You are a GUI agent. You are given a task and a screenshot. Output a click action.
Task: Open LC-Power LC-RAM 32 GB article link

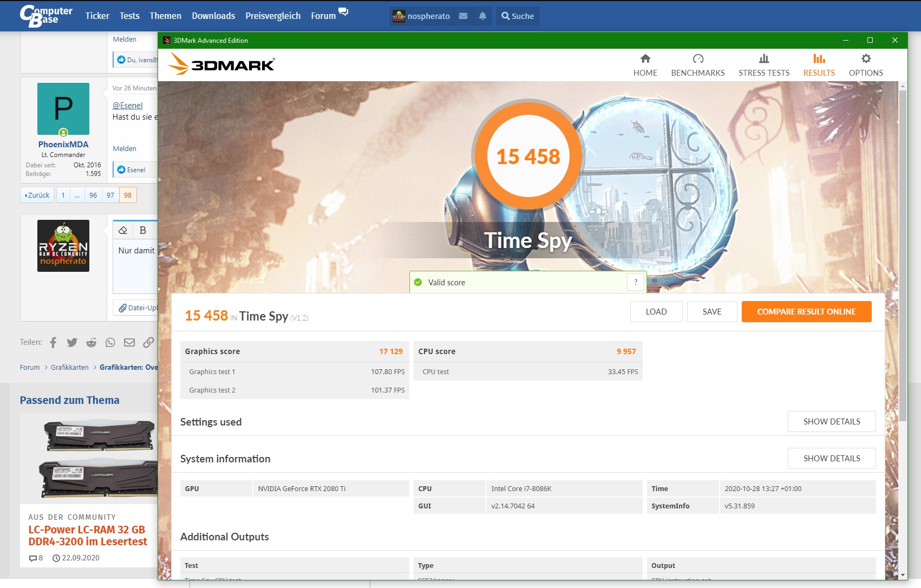[87, 535]
